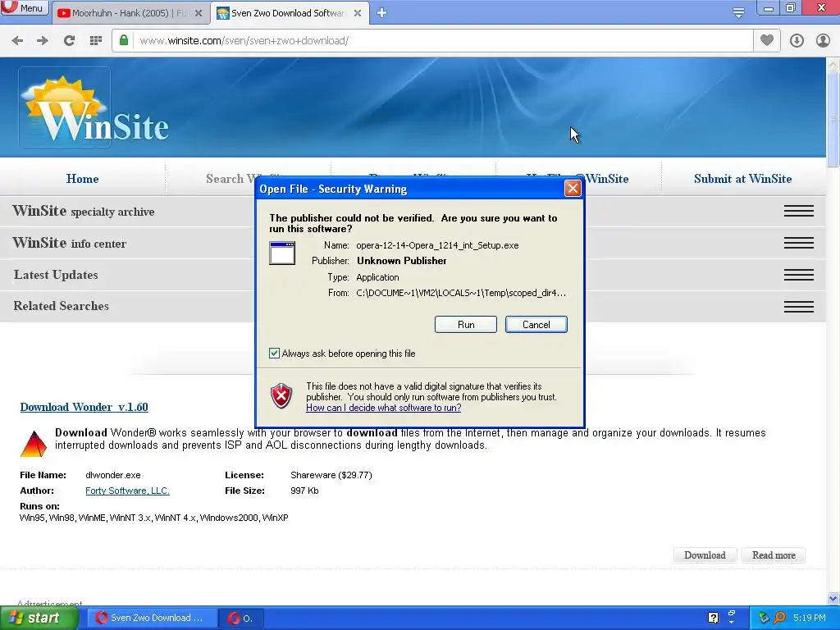Image resolution: width=840 pixels, height=630 pixels.
Task: Click the taskbar clock showing 5:19 PM
Action: [810, 619]
